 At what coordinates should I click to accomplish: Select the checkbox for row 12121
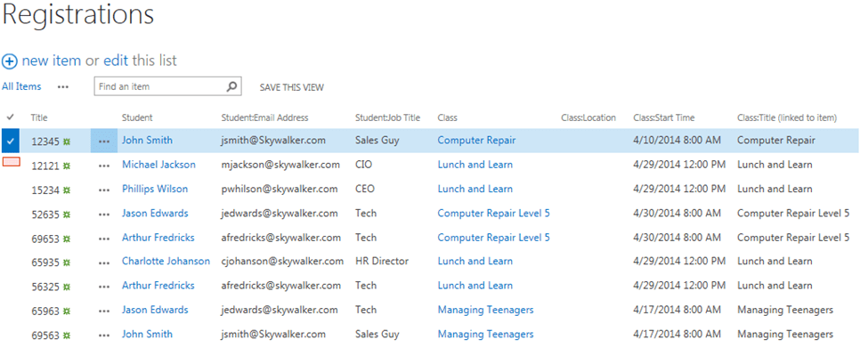pyautogui.click(x=12, y=162)
